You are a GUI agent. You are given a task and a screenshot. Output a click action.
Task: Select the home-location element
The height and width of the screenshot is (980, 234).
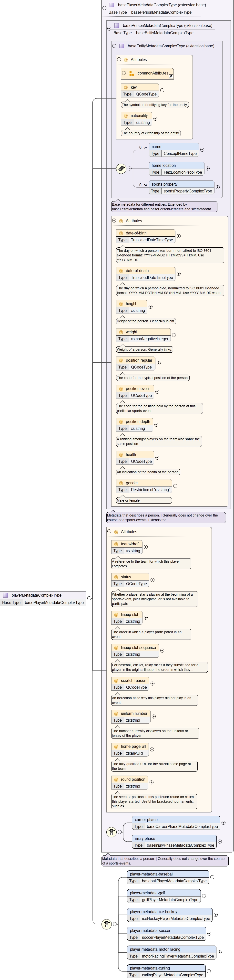(x=164, y=166)
